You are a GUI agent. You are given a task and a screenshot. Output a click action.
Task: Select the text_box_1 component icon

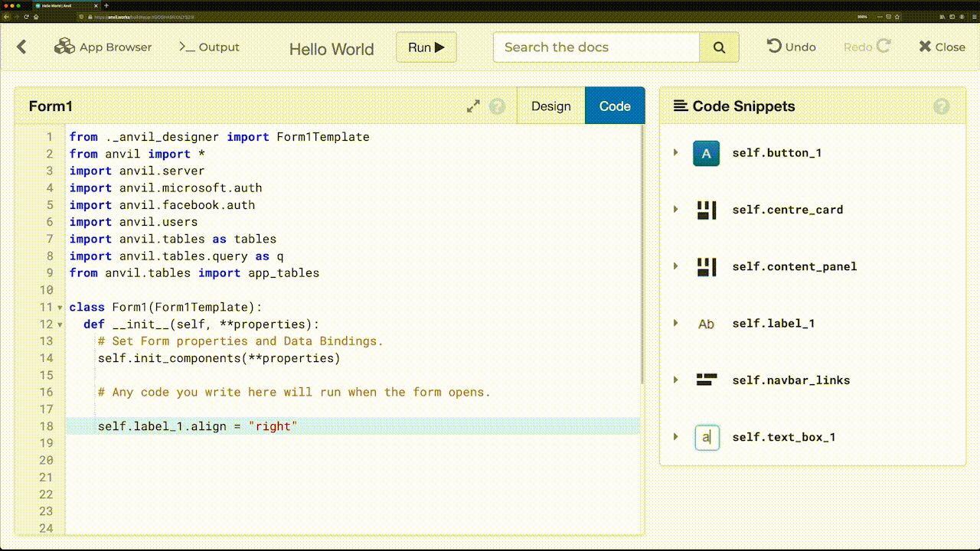tap(706, 437)
